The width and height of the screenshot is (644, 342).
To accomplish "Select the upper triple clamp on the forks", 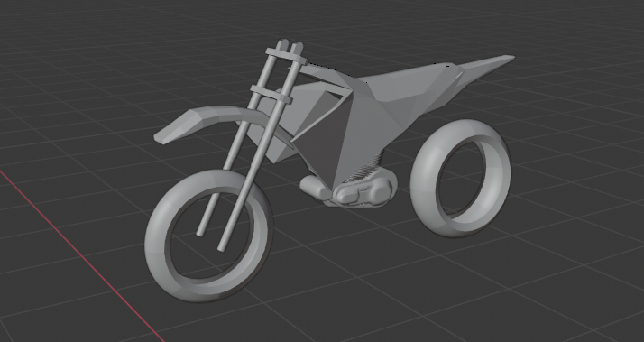I will click(286, 56).
